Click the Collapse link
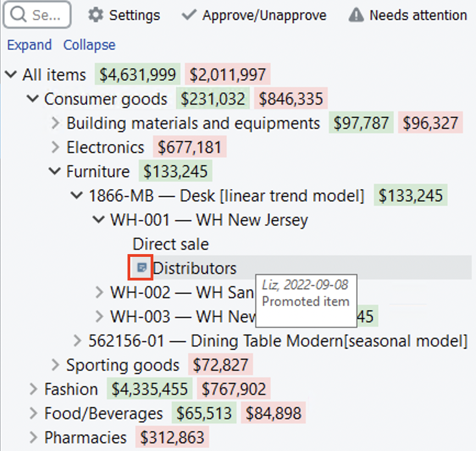 pyautogui.click(x=89, y=45)
